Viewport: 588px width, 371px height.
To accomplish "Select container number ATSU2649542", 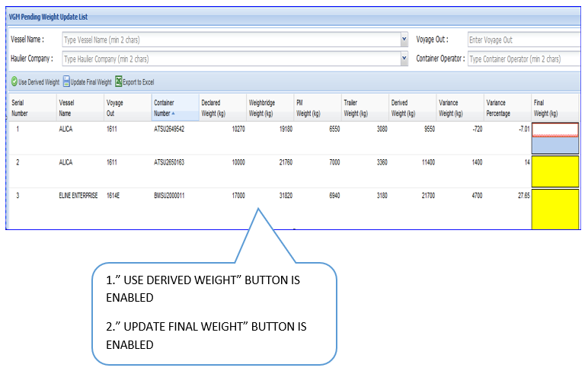I will click(169, 129).
